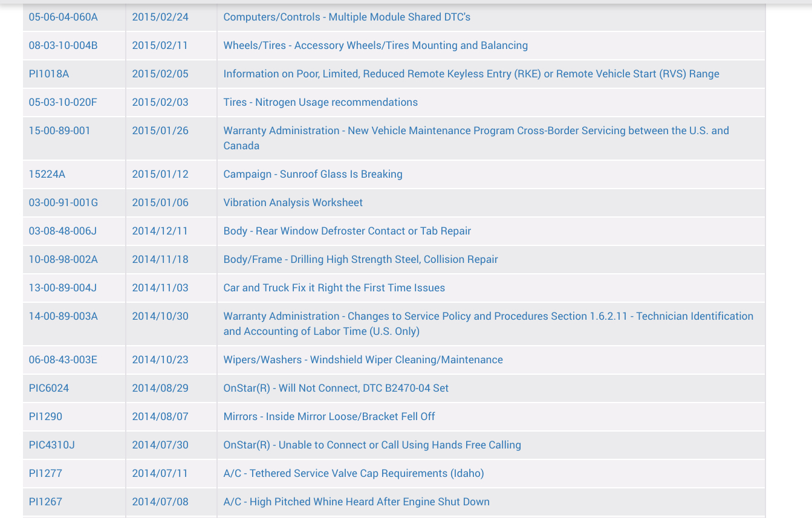Open Car and Truck Fix it Right
This screenshot has width=812, height=518.
[x=334, y=288]
